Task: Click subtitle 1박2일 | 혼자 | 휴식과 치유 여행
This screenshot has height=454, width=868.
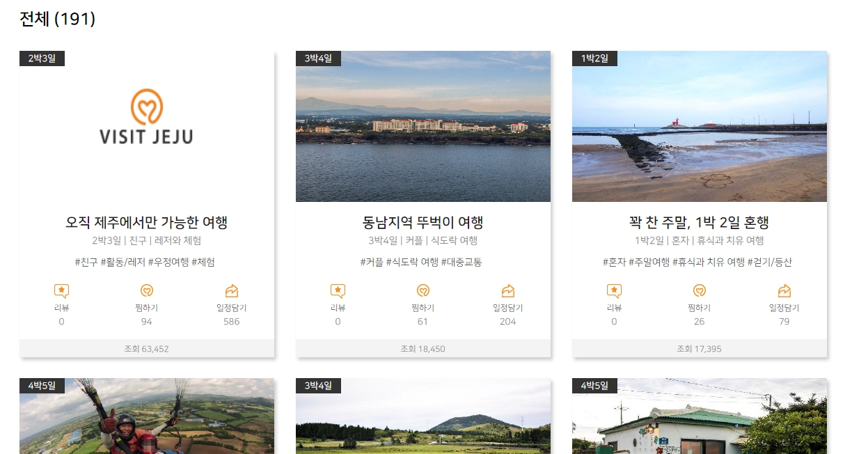Action: [700, 241]
